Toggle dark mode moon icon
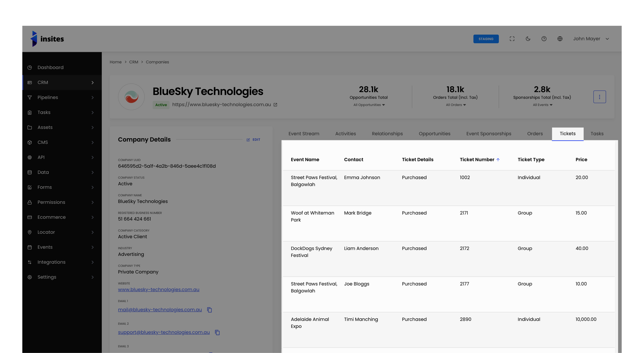 pos(528,39)
